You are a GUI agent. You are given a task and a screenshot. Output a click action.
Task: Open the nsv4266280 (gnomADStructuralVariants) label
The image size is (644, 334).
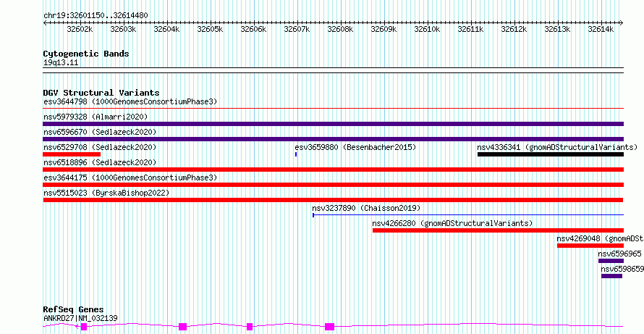click(452, 223)
